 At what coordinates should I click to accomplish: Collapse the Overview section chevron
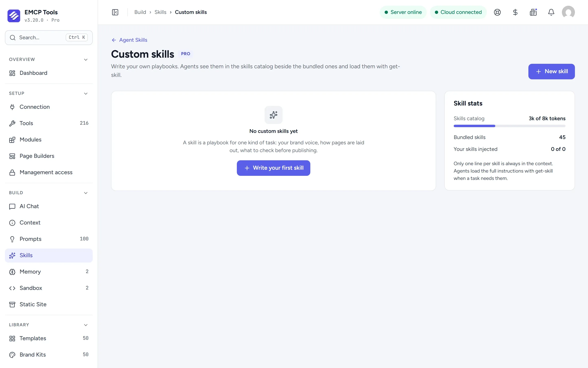click(86, 60)
